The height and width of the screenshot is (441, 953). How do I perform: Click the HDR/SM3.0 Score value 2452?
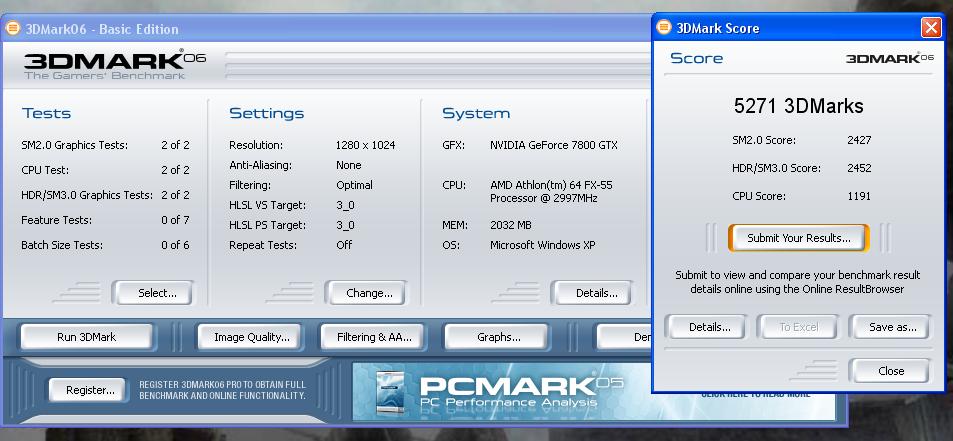click(859, 168)
